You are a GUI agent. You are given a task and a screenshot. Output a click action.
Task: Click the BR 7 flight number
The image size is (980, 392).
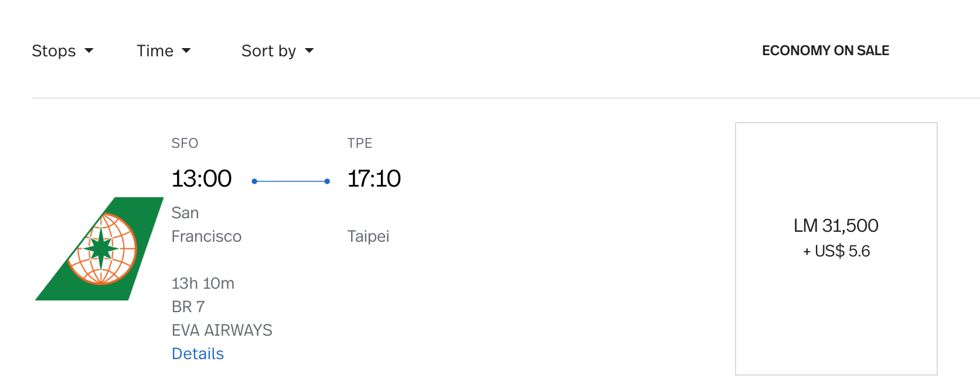point(188,307)
